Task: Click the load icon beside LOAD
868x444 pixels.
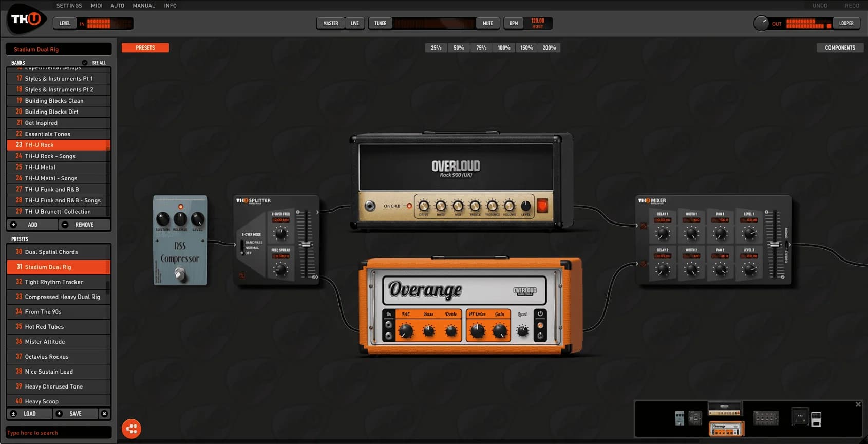Action: coord(14,414)
